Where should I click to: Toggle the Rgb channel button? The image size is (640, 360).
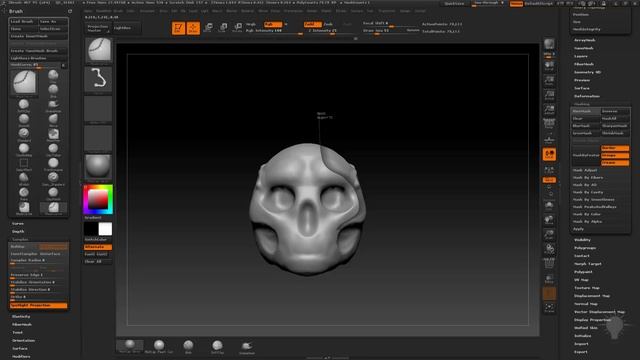point(273,24)
